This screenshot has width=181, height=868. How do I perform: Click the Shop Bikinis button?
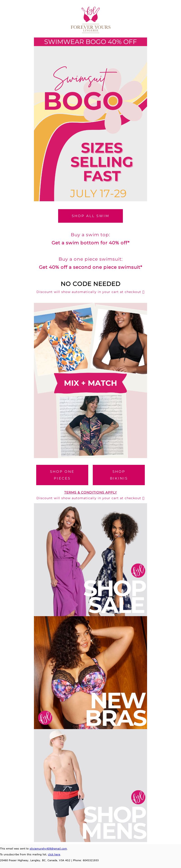pos(119,475)
